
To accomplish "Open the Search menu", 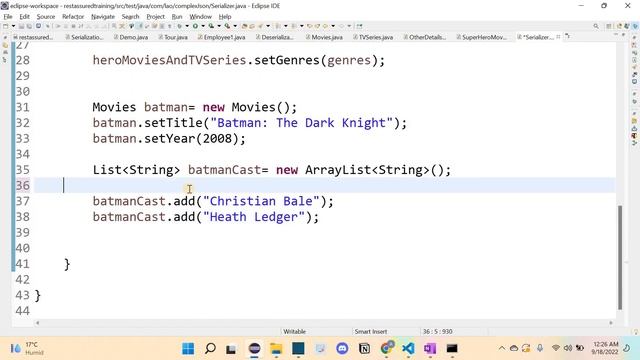I will (x=130, y=17).
